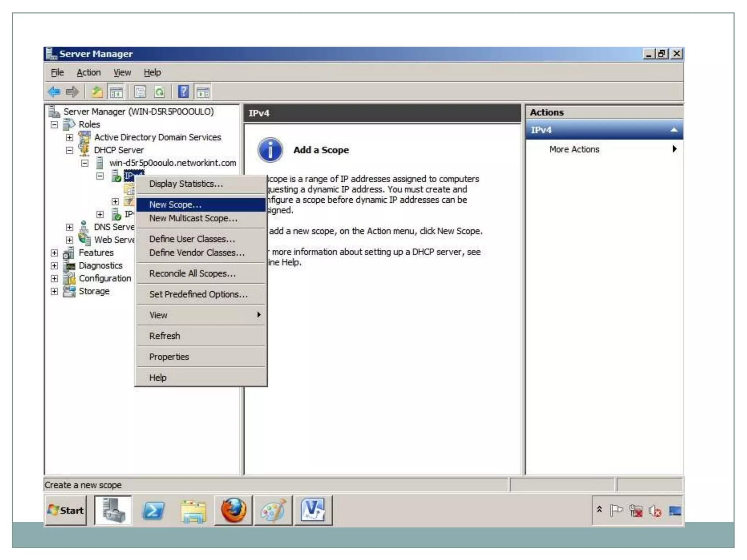Click the network tray icon with red X
The height and width of the screenshot is (560, 747).
[x=636, y=511]
